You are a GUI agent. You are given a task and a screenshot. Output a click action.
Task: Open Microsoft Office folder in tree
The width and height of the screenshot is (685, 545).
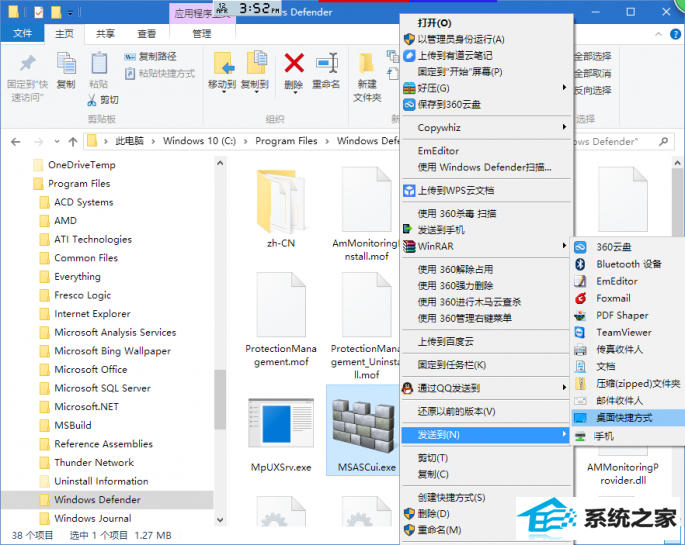pyautogui.click(x=90, y=369)
